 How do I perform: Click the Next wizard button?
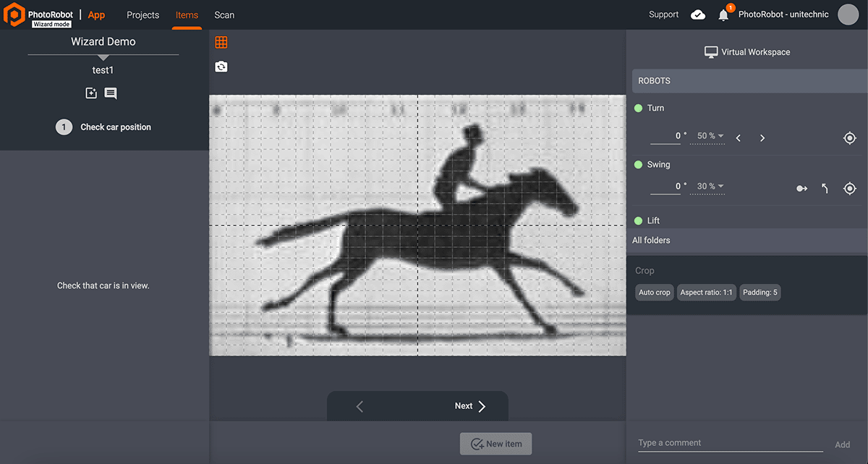[x=470, y=406]
